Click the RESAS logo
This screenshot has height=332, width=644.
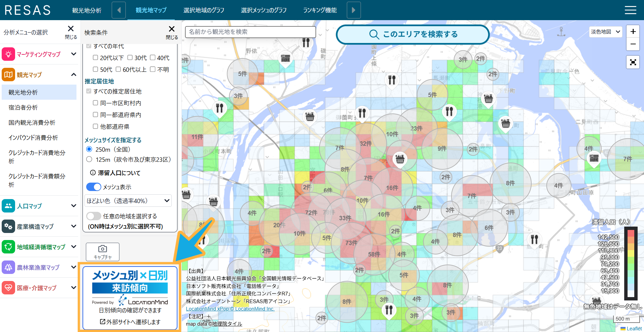(28, 10)
